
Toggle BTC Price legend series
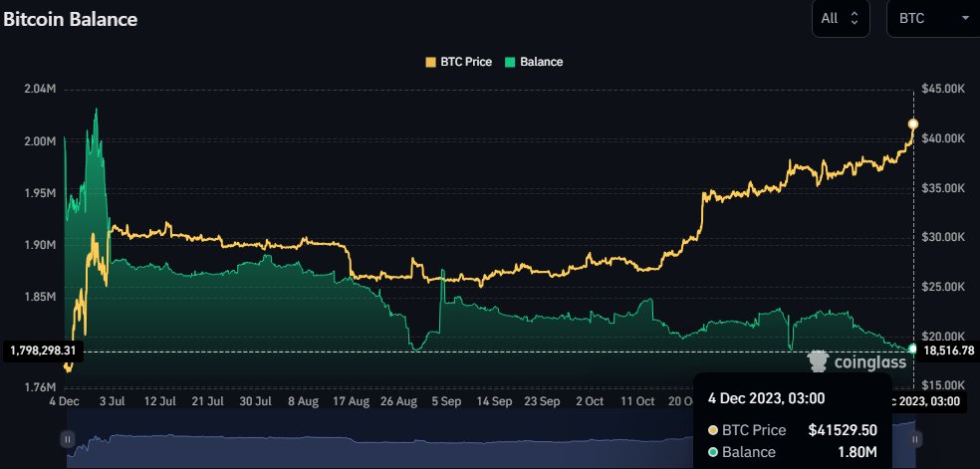[x=458, y=62]
